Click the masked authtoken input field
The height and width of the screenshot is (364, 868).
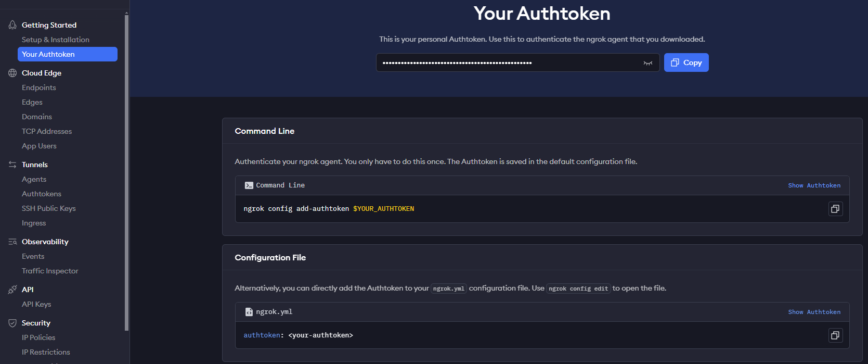coord(518,62)
